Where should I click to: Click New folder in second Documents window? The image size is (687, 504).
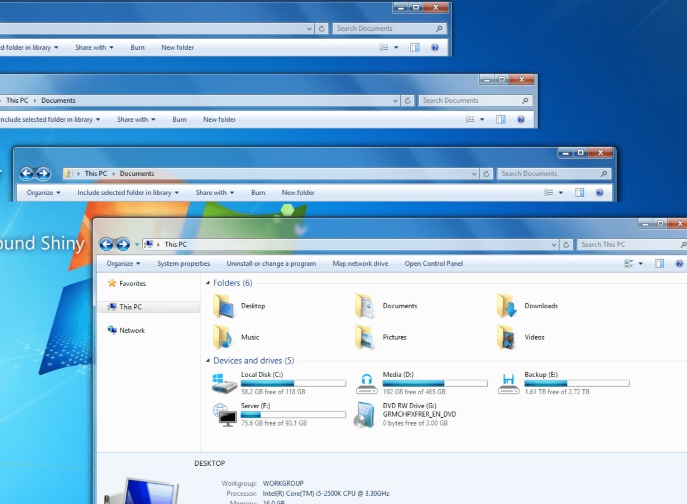coord(220,119)
